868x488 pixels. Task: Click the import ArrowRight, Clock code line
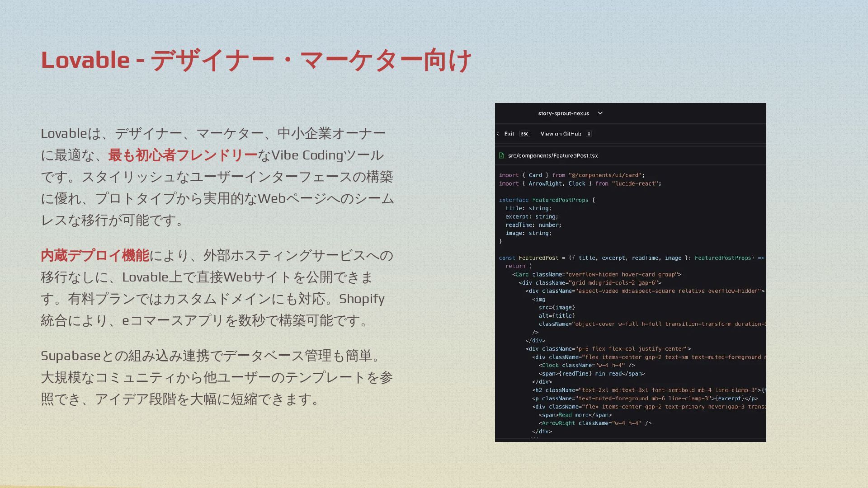coord(580,183)
